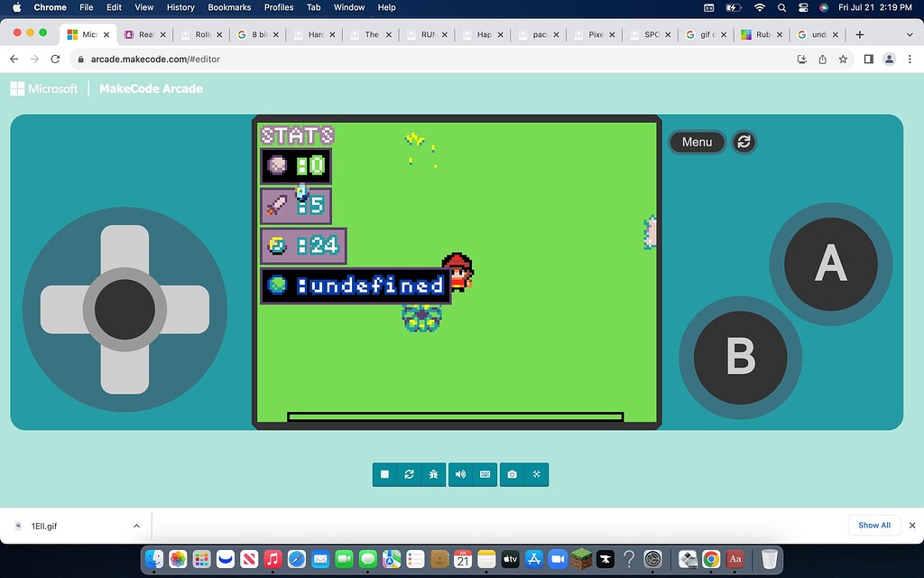This screenshot has width=924, height=578.
Task: Click the ':undefined' stat row
Action: 356,286
